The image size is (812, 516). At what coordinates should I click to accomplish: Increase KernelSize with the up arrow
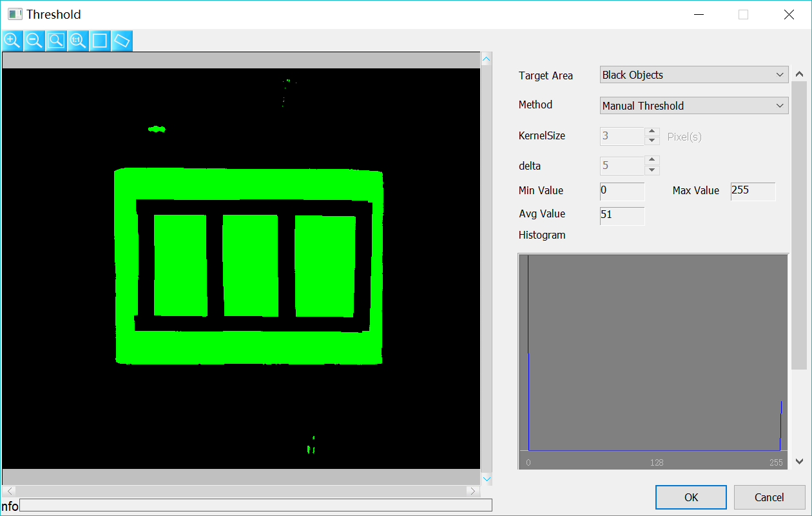(652, 132)
